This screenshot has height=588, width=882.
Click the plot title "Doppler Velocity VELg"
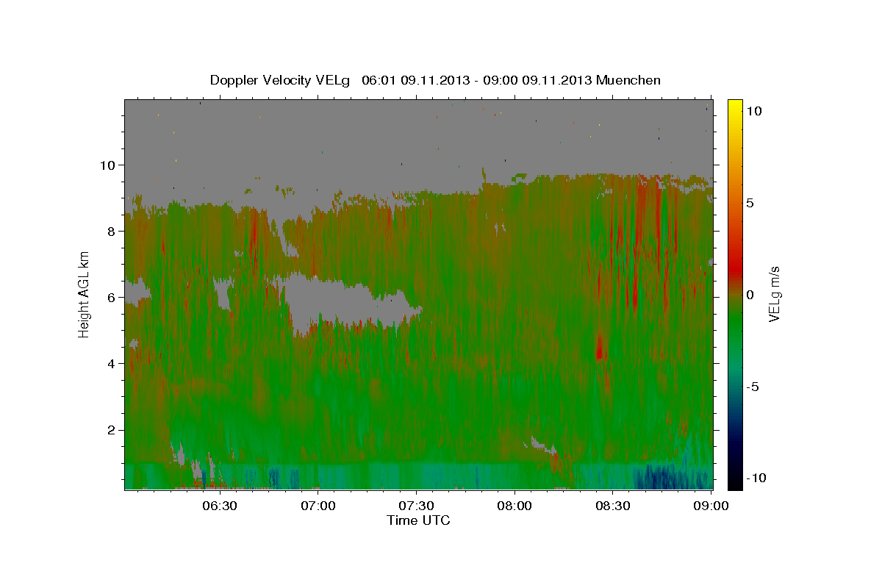click(282, 79)
